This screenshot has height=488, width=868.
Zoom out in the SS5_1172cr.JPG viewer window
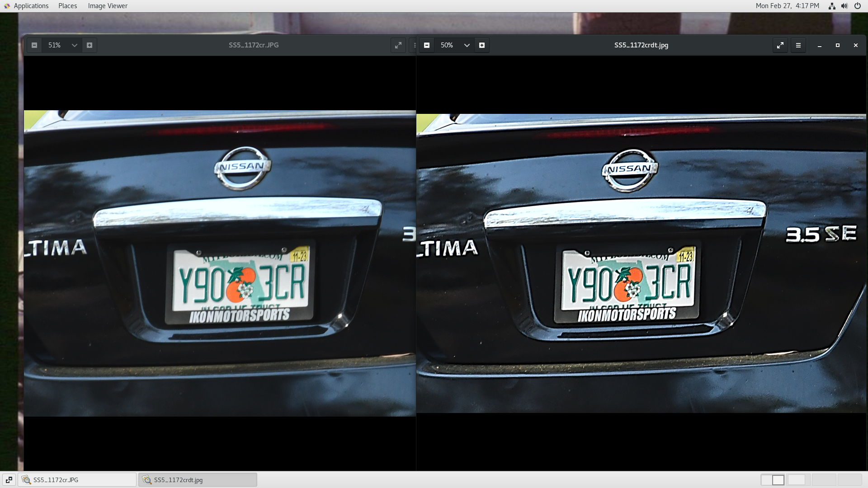pos(34,45)
